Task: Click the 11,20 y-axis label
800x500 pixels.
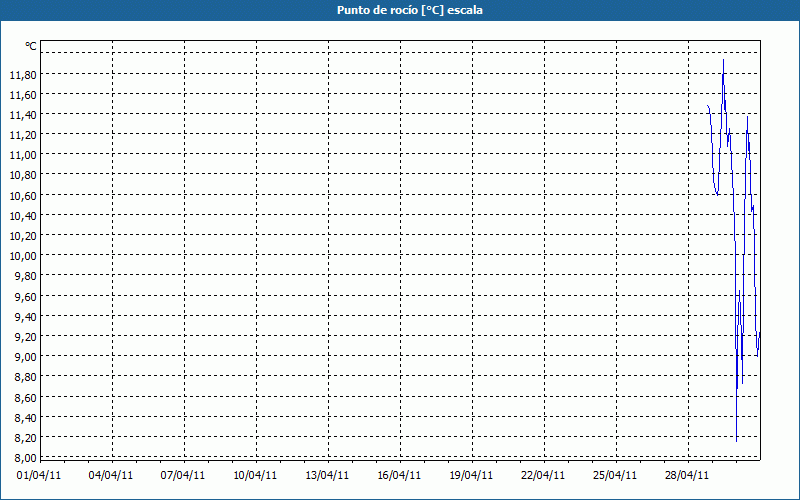Action: click(x=23, y=135)
